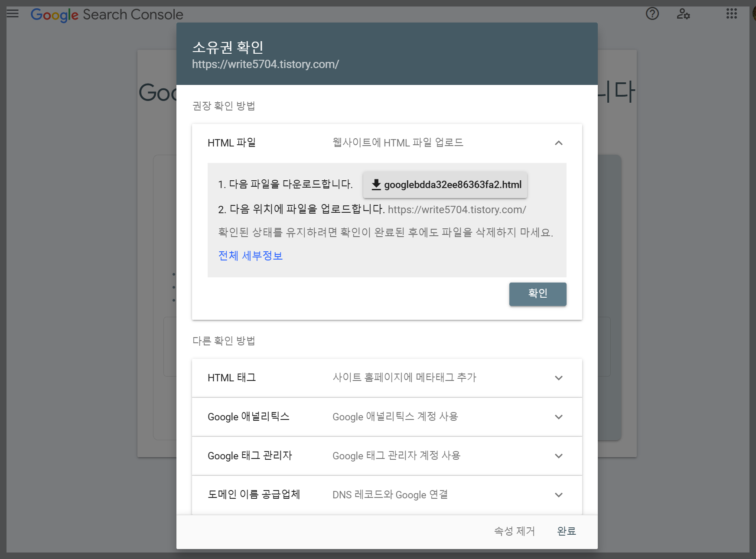
Task: Click the HTML 파일 row label
Action: click(x=232, y=143)
